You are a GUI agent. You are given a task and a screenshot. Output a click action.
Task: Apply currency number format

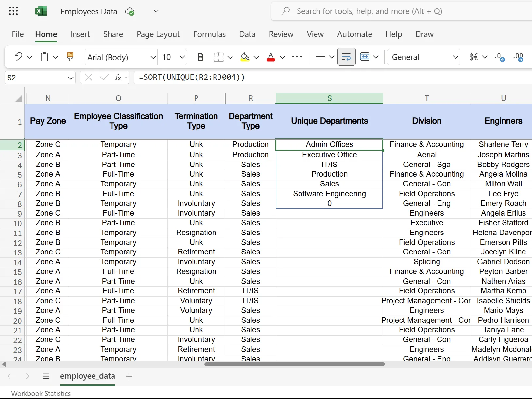click(x=472, y=57)
